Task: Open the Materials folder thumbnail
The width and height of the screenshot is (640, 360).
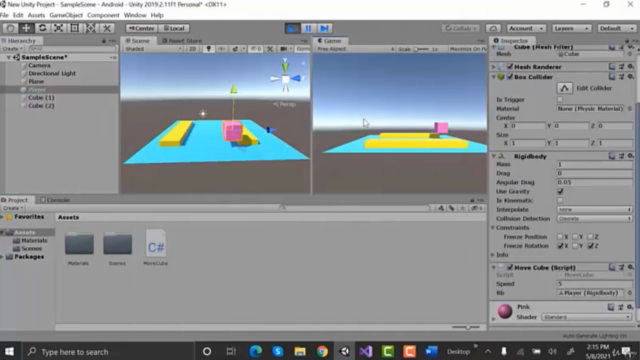Action: click(x=79, y=244)
